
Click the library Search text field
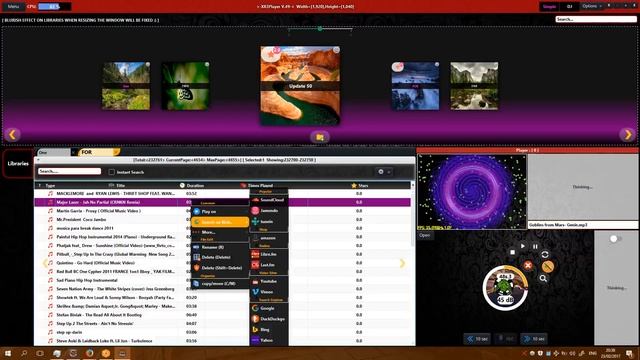click(x=69, y=171)
